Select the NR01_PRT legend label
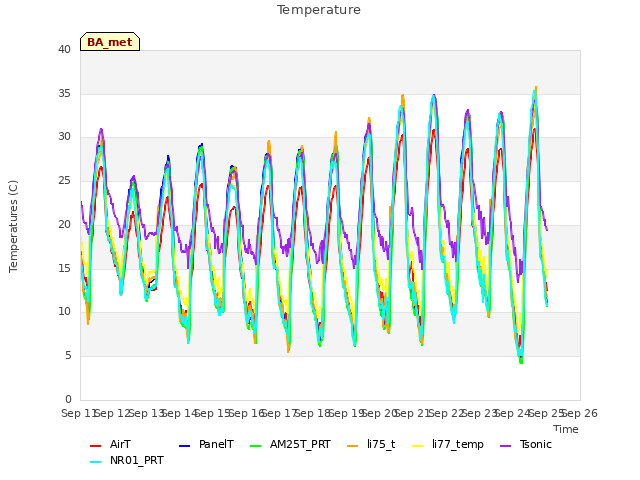Image resolution: width=640 pixels, height=480 pixels. tap(136, 460)
